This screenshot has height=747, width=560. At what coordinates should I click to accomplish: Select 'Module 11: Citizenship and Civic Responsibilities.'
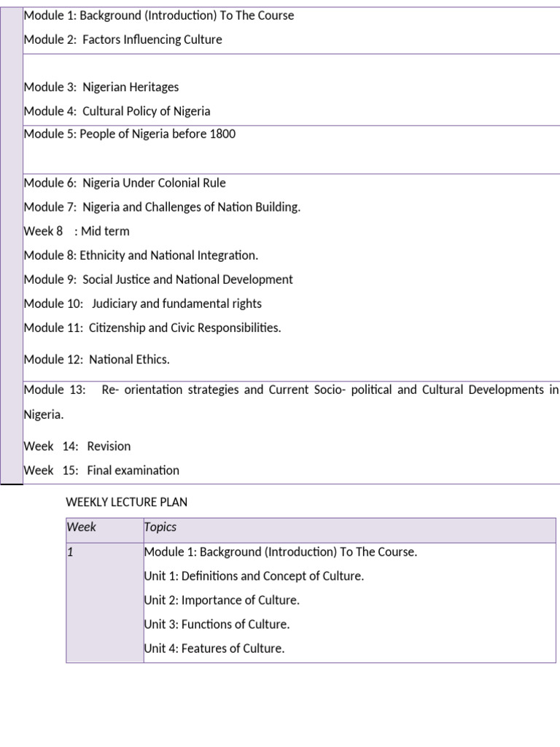[x=152, y=328]
